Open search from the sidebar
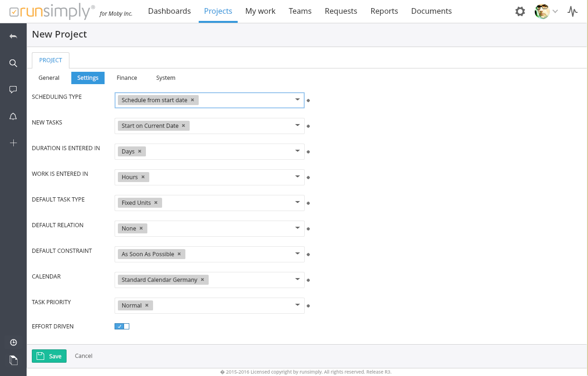Viewport: 588px width, 376px height. [13, 63]
